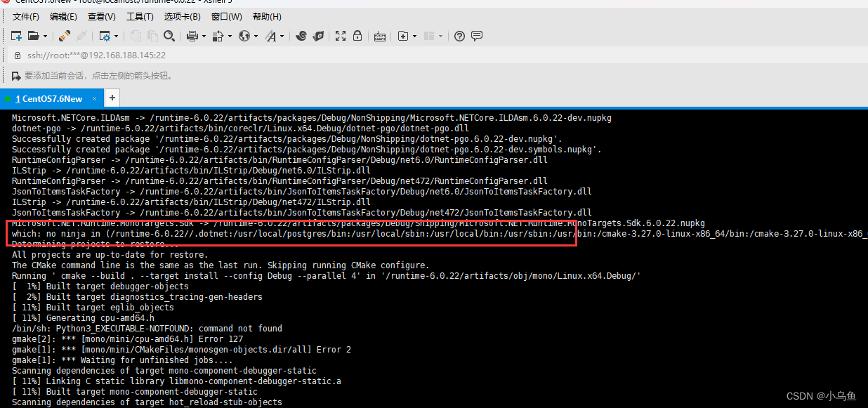Open the 文件(F) menu
868x408 pixels.
coord(25,16)
